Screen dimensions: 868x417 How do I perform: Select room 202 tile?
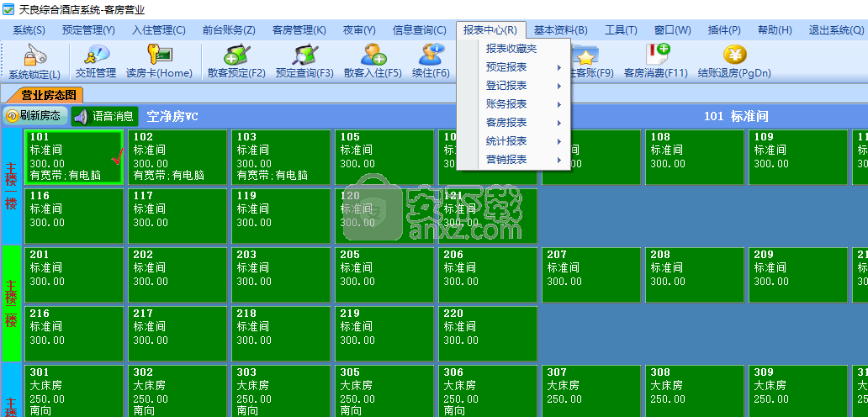click(177, 275)
